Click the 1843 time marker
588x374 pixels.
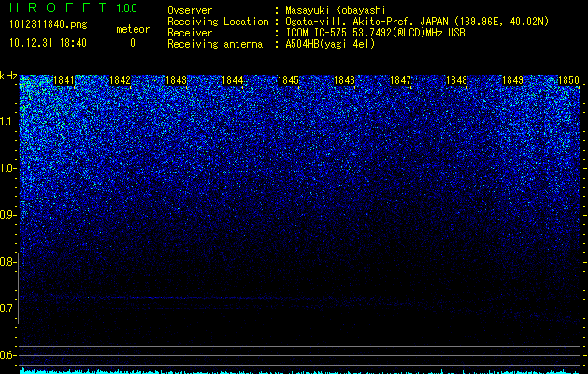click(176, 80)
